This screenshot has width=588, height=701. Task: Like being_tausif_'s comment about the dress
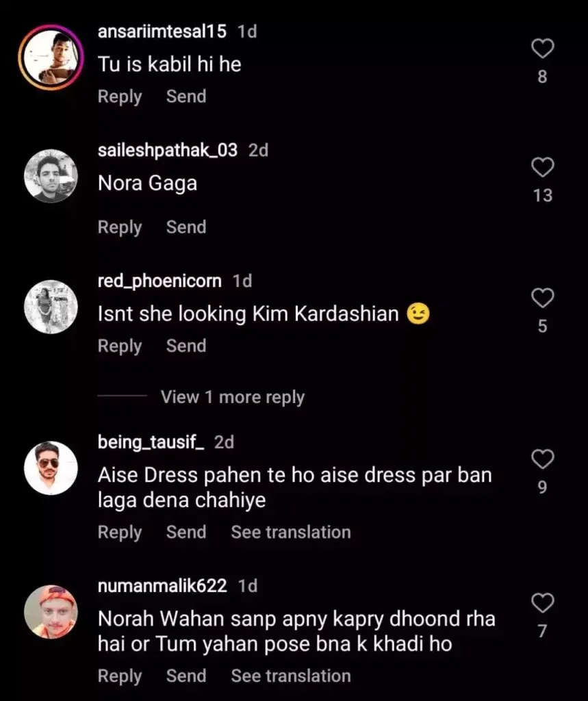pyautogui.click(x=542, y=459)
